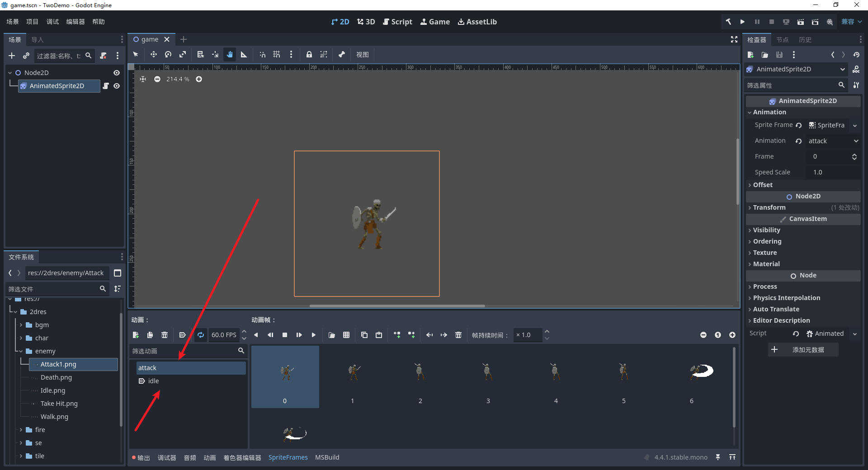Select the Move mode tool in viewport toolbar
Screen dimensions: 868x470
154,55
